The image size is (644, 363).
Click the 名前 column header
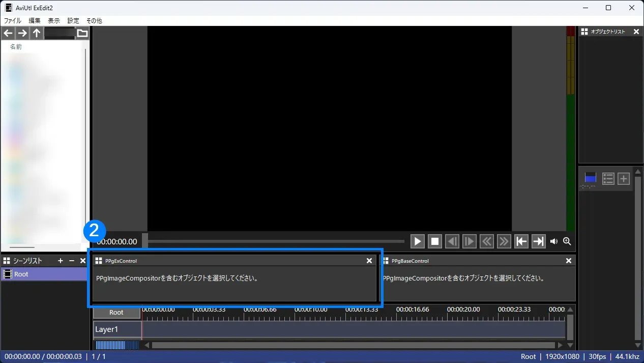click(x=16, y=47)
